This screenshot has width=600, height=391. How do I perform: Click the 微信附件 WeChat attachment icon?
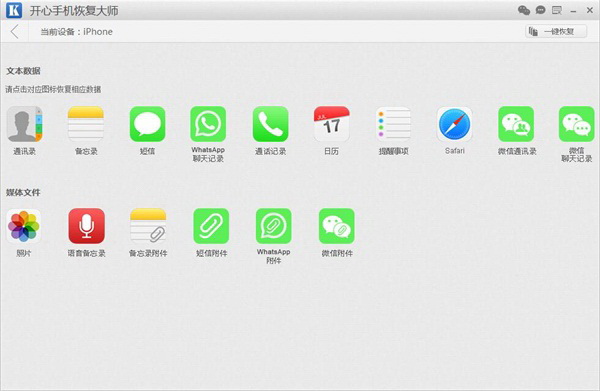coord(337,226)
